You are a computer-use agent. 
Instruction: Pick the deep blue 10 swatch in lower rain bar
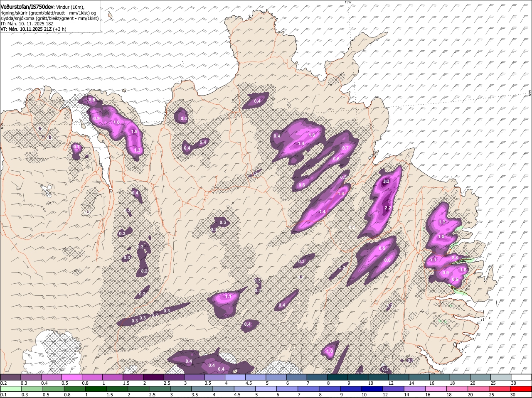(372, 389)
